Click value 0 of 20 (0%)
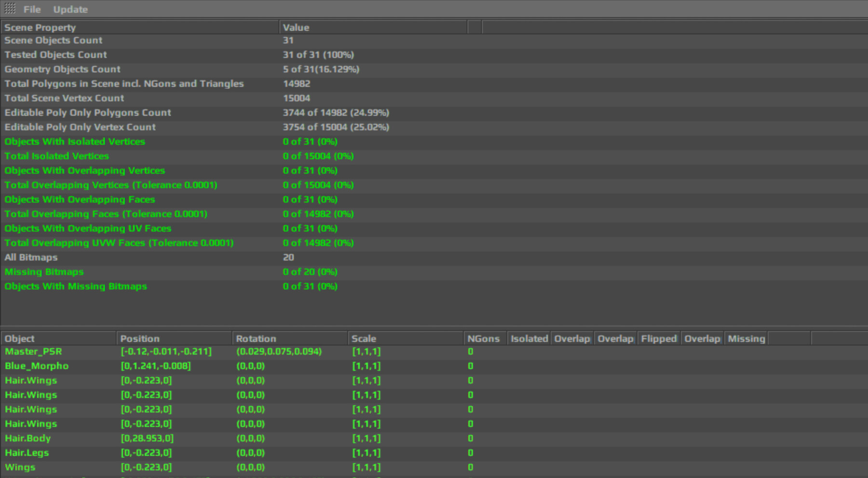868x478 pixels. point(310,272)
